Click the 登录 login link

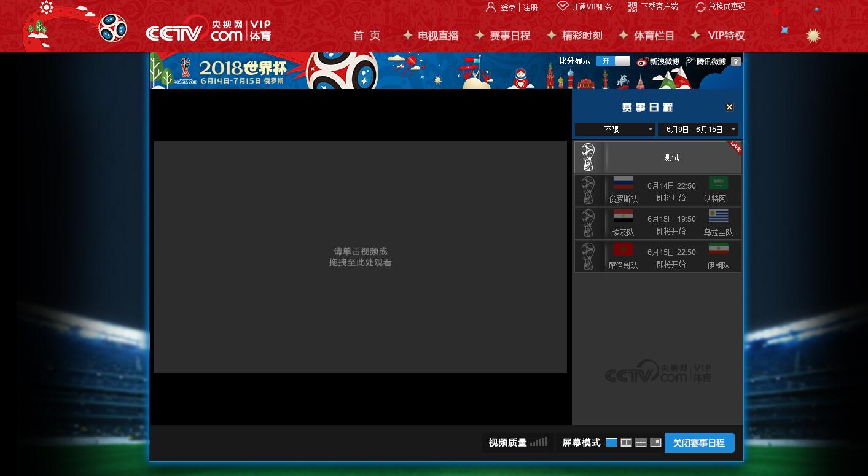pyautogui.click(x=508, y=7)
